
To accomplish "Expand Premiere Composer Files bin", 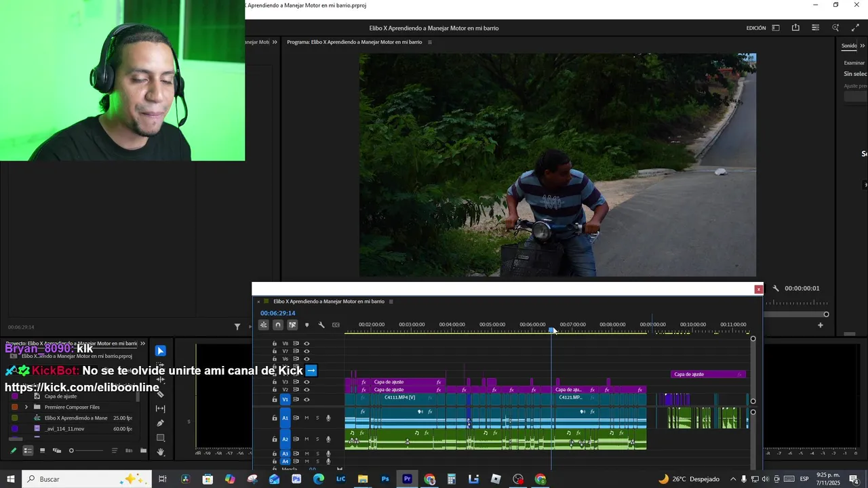I will [x=26, y=407].
